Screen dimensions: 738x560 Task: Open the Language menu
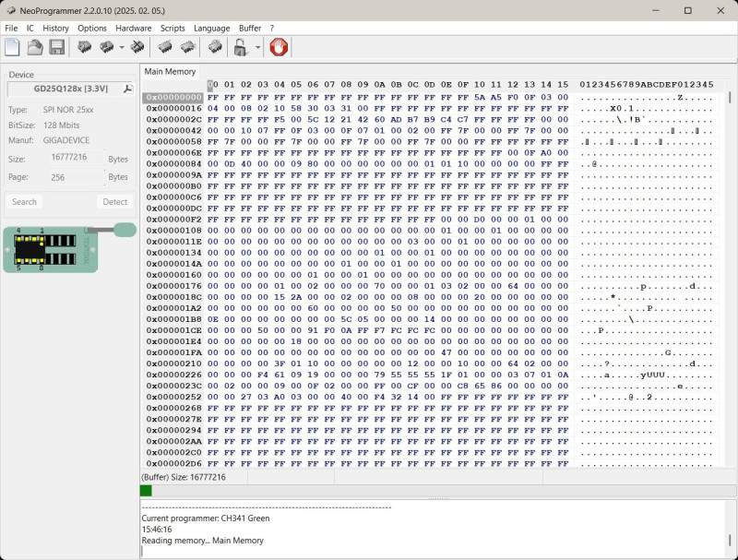[x=212, y=29]
